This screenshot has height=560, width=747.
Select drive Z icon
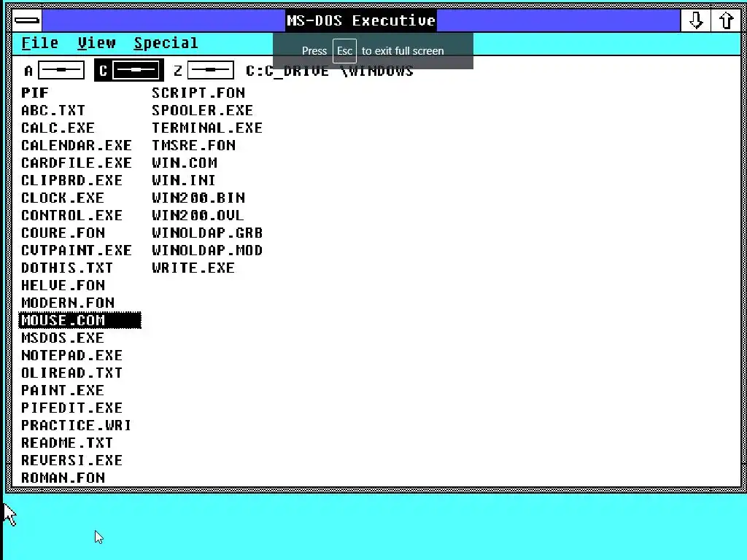(x=204, y=71)
